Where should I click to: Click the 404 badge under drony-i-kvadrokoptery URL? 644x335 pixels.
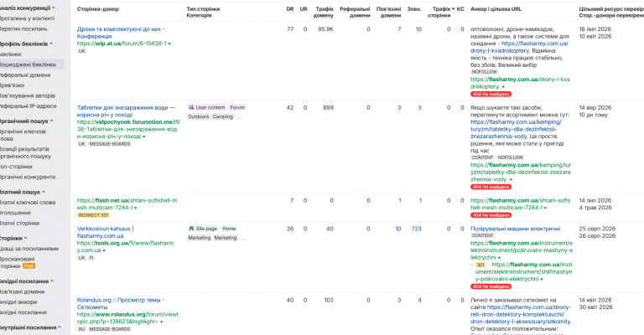pyautogui.click(x=491, y=95)
